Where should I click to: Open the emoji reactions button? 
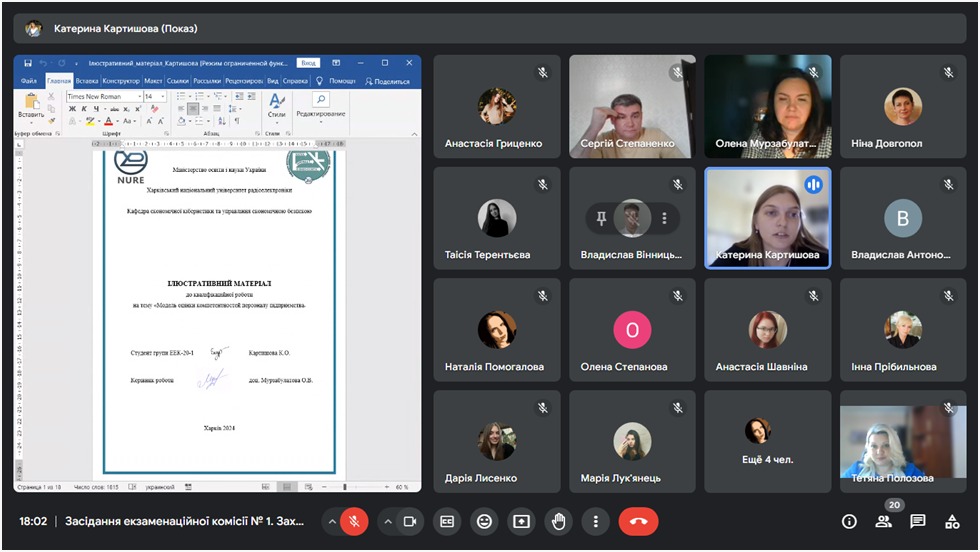[485, 521]
